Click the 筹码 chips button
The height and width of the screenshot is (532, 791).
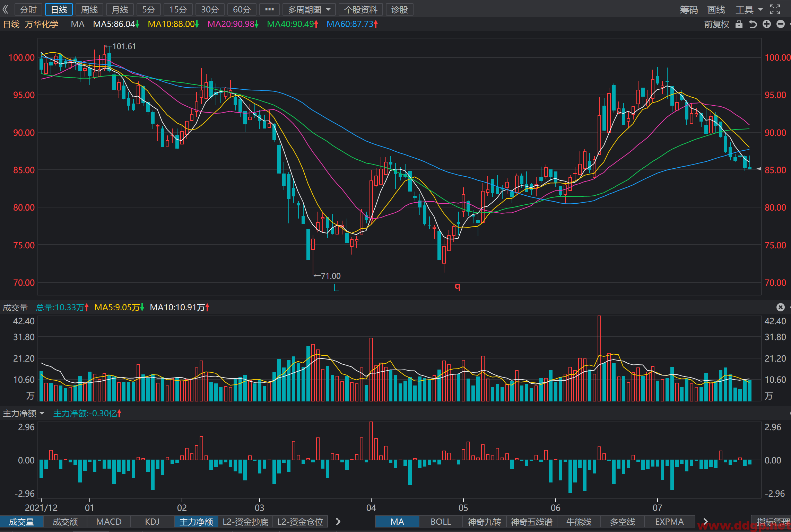tap(689, 9)
